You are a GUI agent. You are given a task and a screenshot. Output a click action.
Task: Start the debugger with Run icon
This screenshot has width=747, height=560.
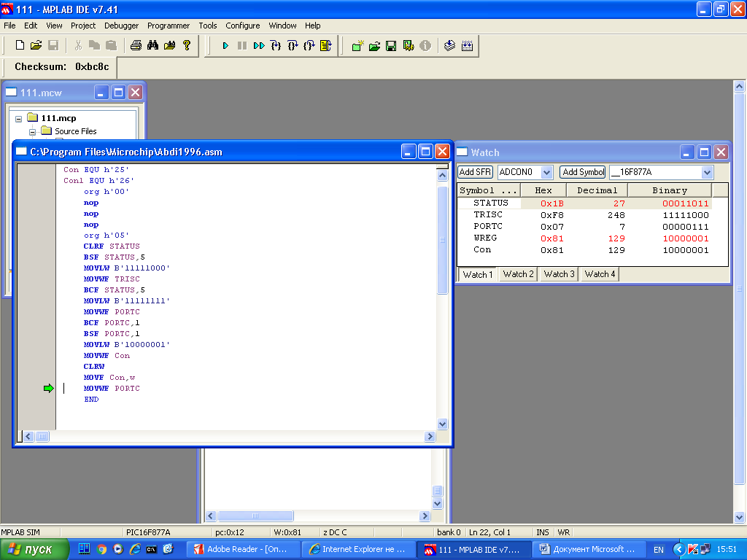click(x=225, y=46)
